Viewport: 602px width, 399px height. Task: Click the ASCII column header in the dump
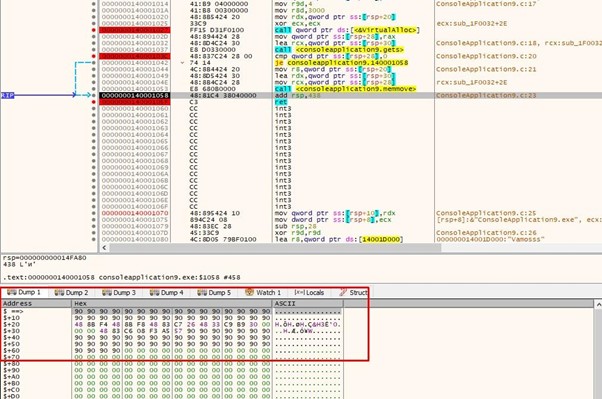tap(307, 303)
